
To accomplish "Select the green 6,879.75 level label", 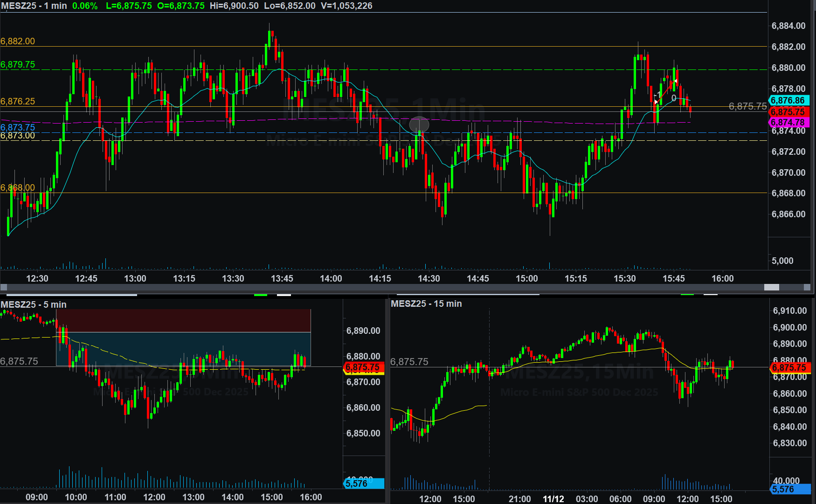I will click(18, 64).
